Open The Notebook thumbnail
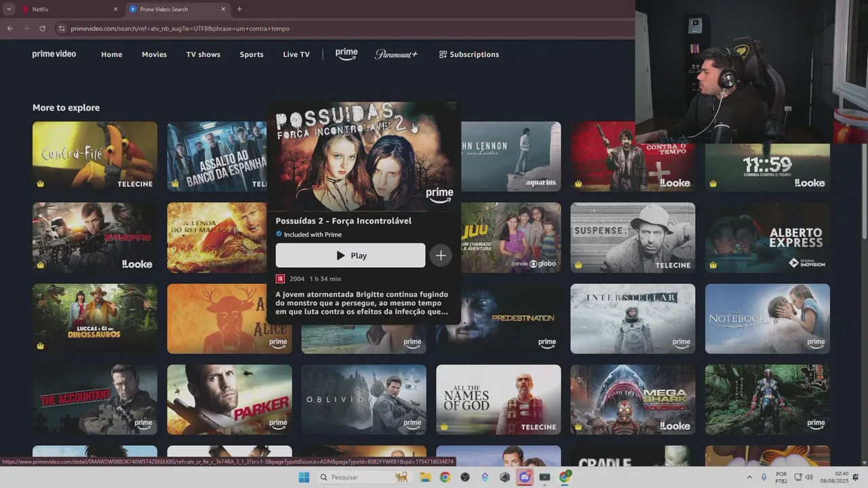This screenshot has width=868, height=488. tap(768, 319)
